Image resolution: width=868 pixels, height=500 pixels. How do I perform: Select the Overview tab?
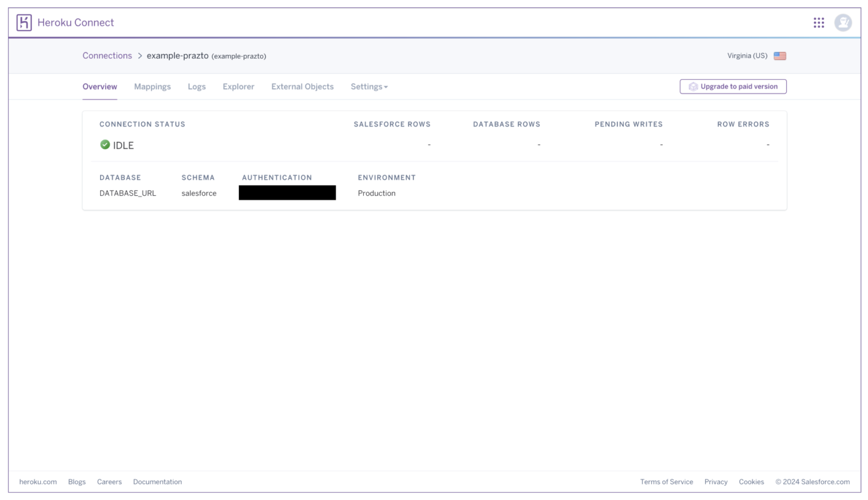(99, 86)
